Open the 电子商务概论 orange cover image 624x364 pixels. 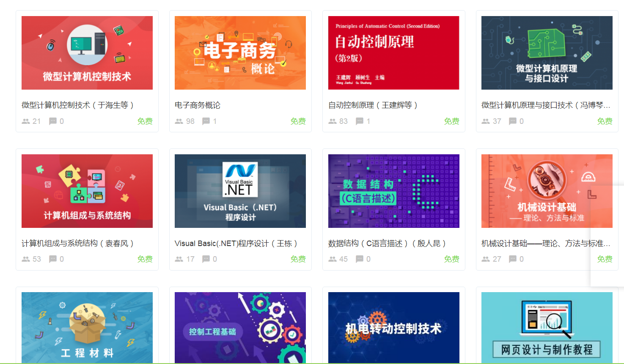(x=240, y=53)
